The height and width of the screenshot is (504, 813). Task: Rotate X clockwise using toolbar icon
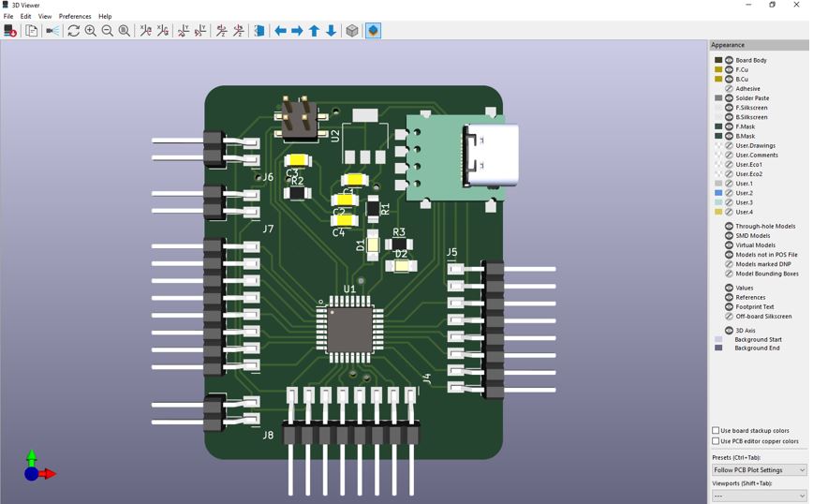[x=146, y=31]
